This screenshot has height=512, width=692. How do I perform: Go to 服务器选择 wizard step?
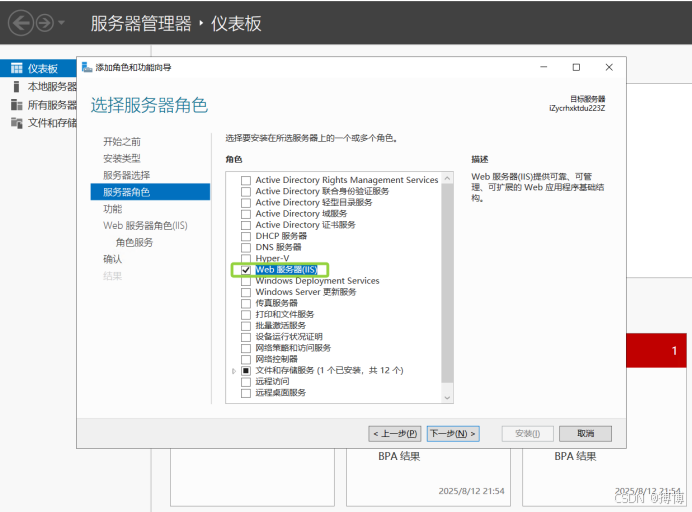127,175
